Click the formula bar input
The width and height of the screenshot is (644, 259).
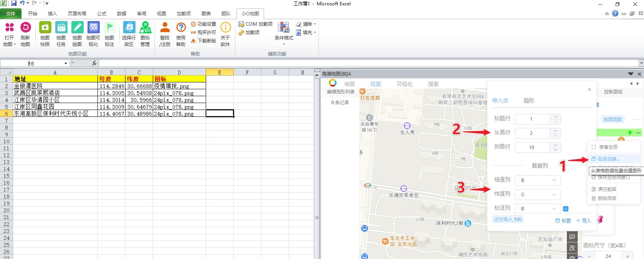tap(368, 63)
